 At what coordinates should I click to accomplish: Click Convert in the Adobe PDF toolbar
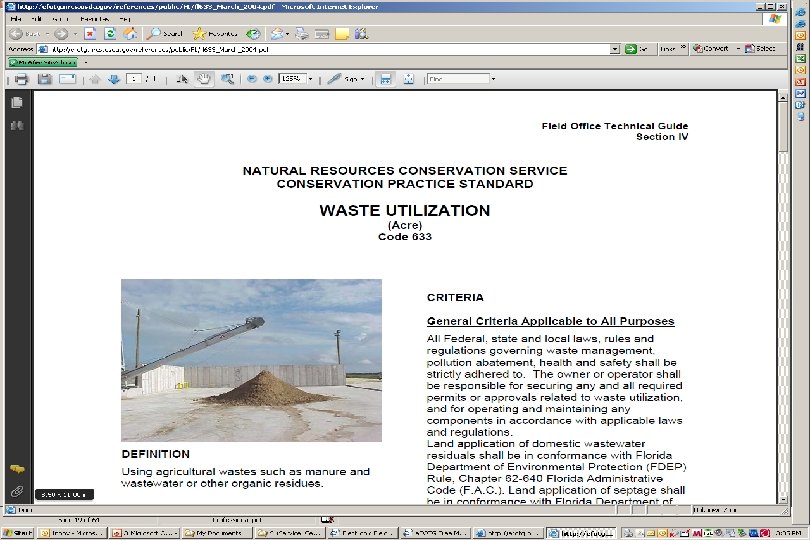(x=711, y=49)
